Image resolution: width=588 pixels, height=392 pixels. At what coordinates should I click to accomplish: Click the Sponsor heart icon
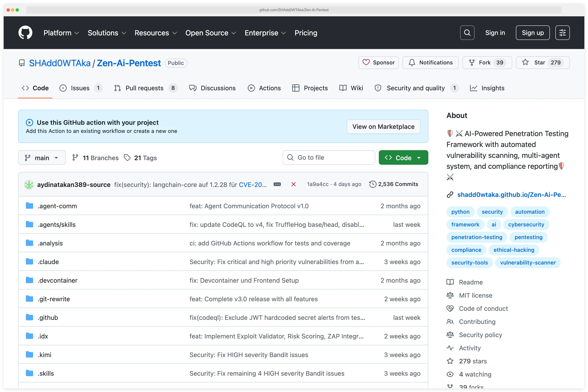click(366, 62)
